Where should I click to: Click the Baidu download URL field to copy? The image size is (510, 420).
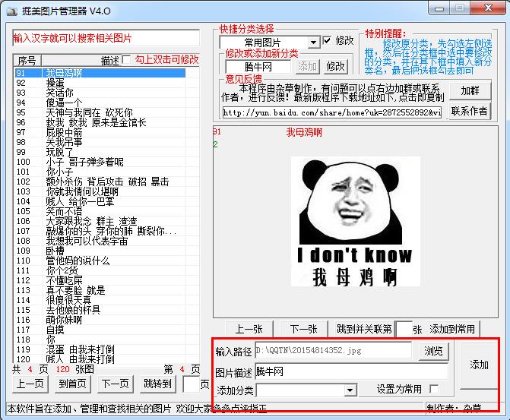[331, 112]
